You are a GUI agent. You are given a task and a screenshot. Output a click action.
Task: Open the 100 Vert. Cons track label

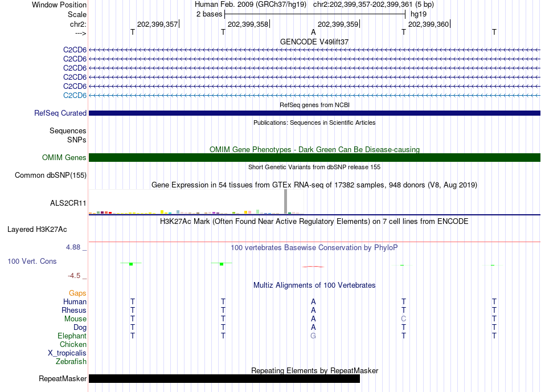click(x=32, y=261)
